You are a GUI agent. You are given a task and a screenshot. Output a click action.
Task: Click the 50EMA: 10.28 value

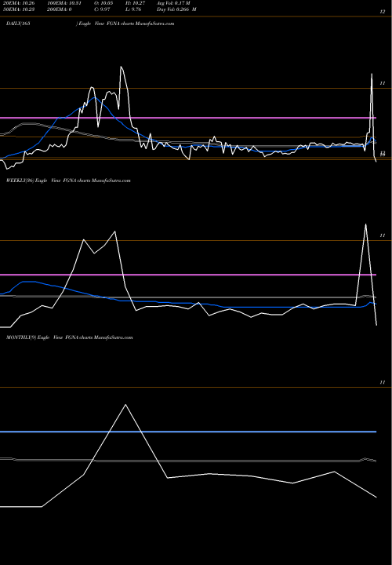click(20, 9)
